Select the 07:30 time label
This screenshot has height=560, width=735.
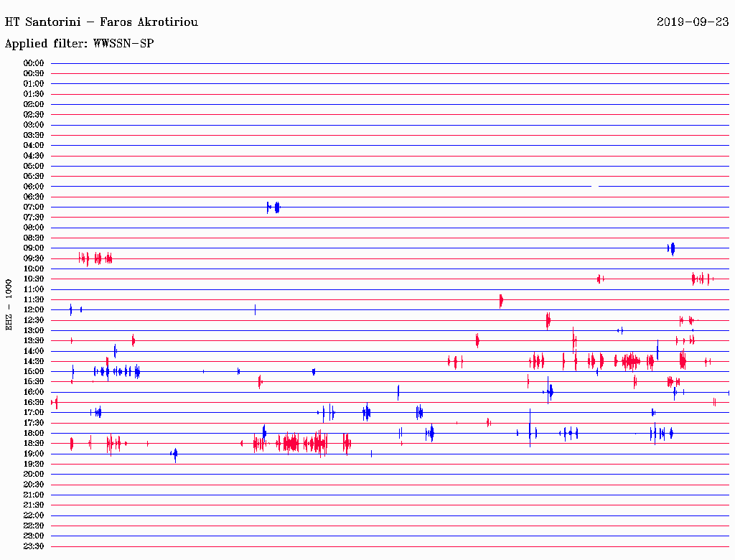tap(34, 218)
